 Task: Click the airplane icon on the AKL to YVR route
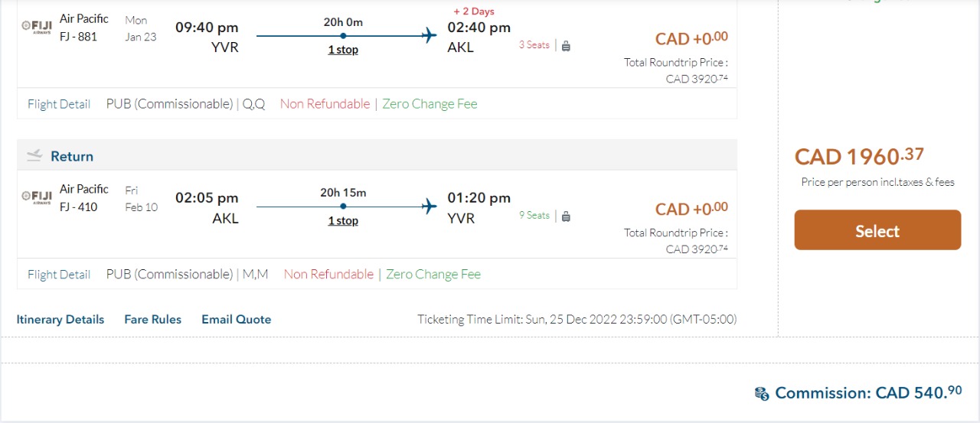(x=430, y=206)
